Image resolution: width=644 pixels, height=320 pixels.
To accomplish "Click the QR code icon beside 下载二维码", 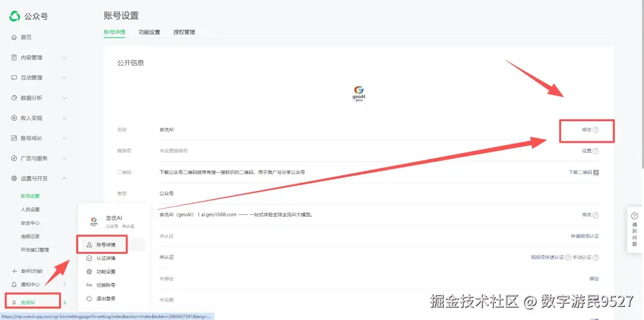I will pos(596,172).
